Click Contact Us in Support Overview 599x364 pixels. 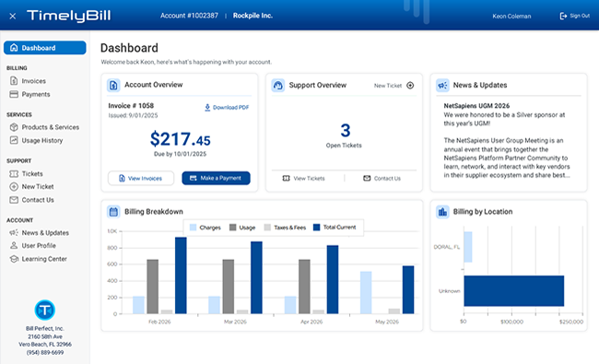(387, 179)
